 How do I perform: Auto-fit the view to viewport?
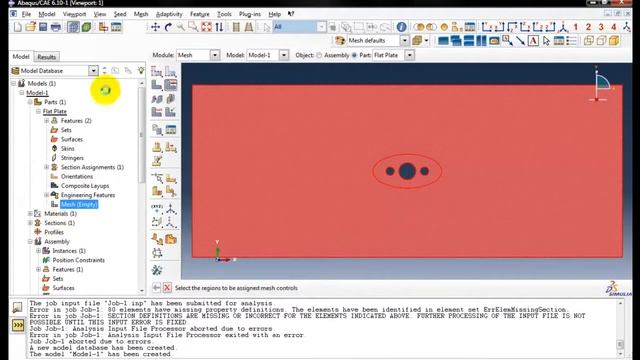[x=206, y=27]
